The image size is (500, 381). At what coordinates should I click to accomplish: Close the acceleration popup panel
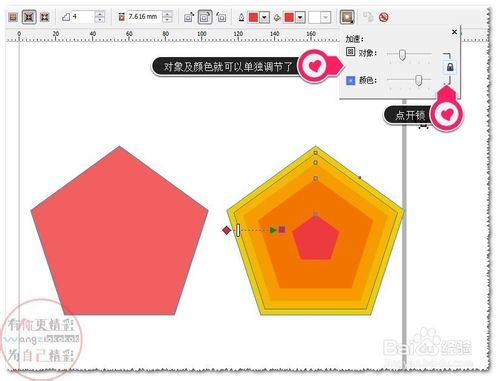coord(454,32)
